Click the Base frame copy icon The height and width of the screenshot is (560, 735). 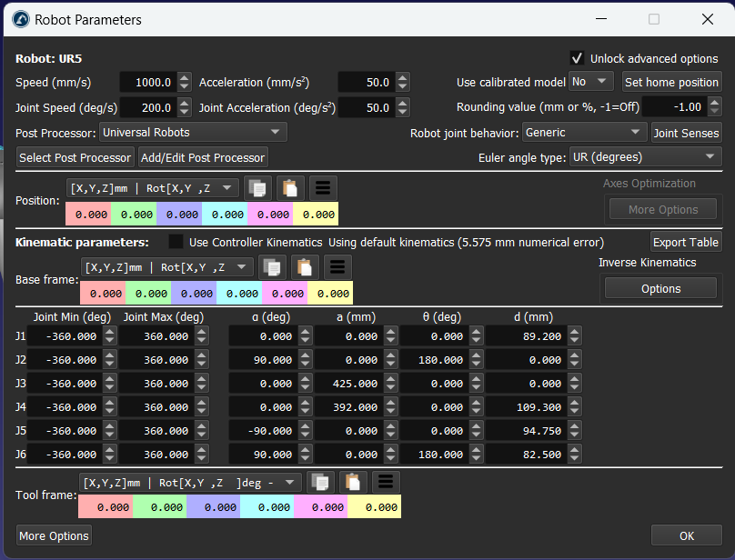click(x=274, y=267)
